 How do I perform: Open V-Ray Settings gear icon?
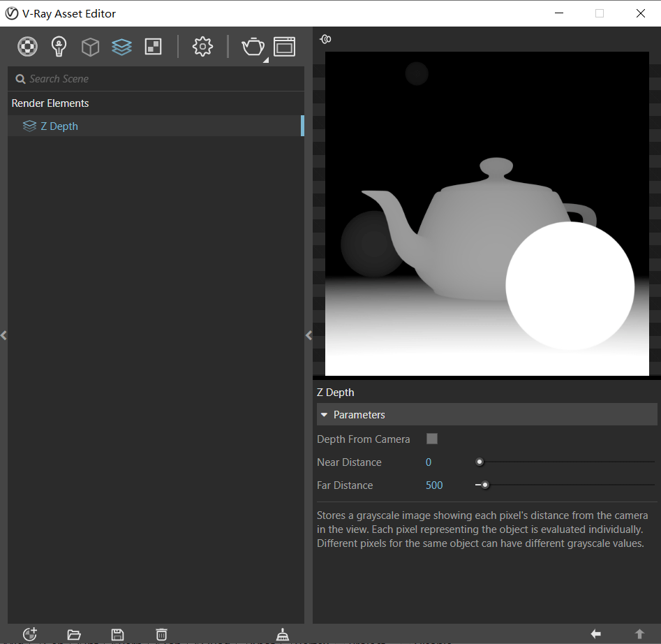(202, 47)
